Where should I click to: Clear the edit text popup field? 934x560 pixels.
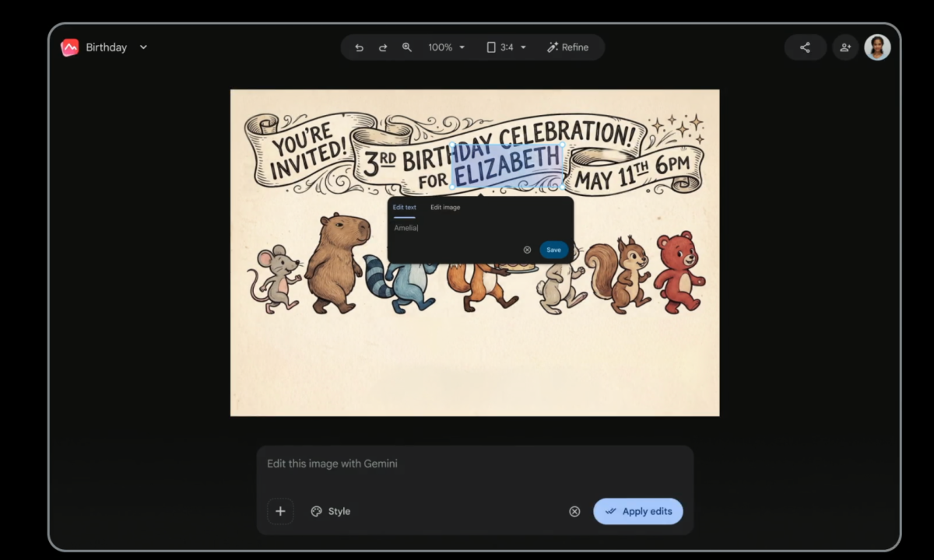[x=527, y=250]
